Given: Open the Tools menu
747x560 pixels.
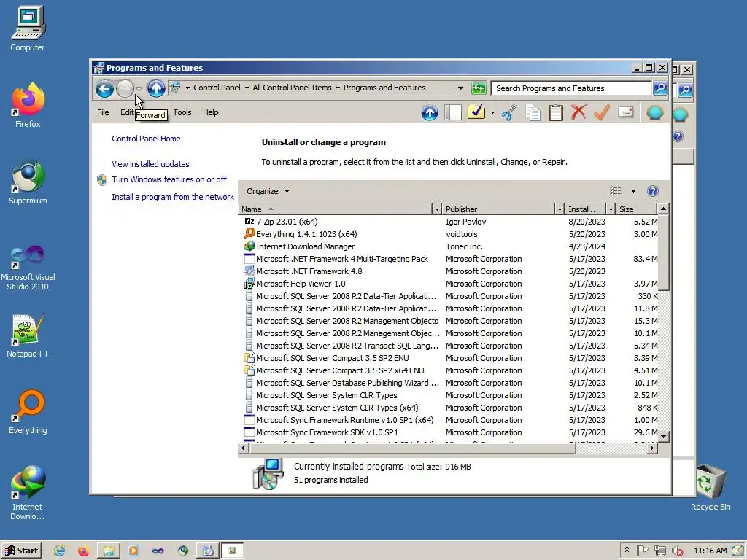Looking at the screenshot, I should pos(182,112).
